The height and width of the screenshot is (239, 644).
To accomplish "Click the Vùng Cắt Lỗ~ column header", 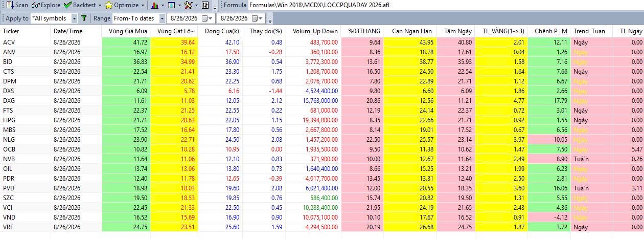I will pos(174,31).
